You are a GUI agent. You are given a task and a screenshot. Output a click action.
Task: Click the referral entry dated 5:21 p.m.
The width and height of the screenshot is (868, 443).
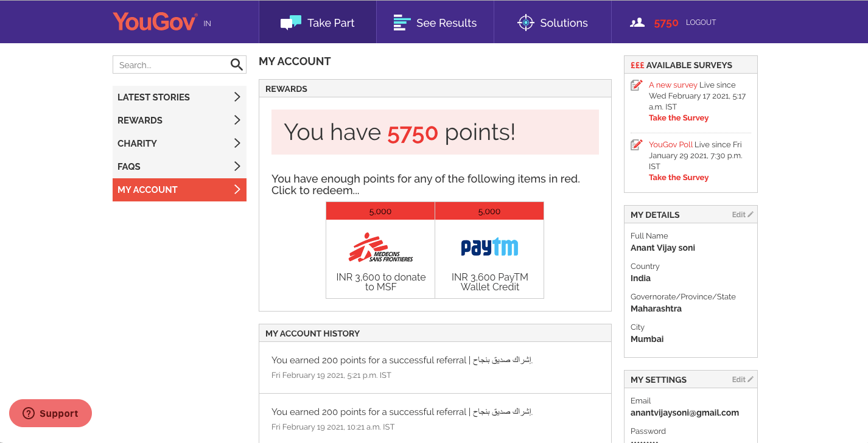tap(435, 367)
